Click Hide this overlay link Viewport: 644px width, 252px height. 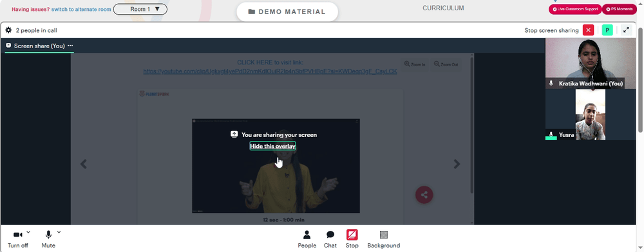click(x=272, y=146)
